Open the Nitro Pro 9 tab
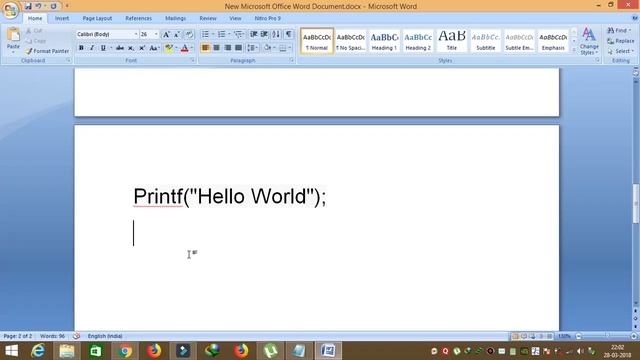 267,18
